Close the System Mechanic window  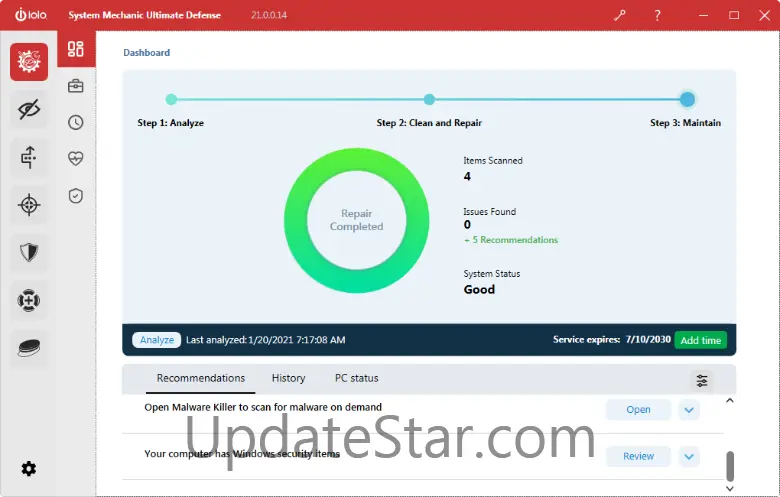pyautogui.click(x=765, y=15)
